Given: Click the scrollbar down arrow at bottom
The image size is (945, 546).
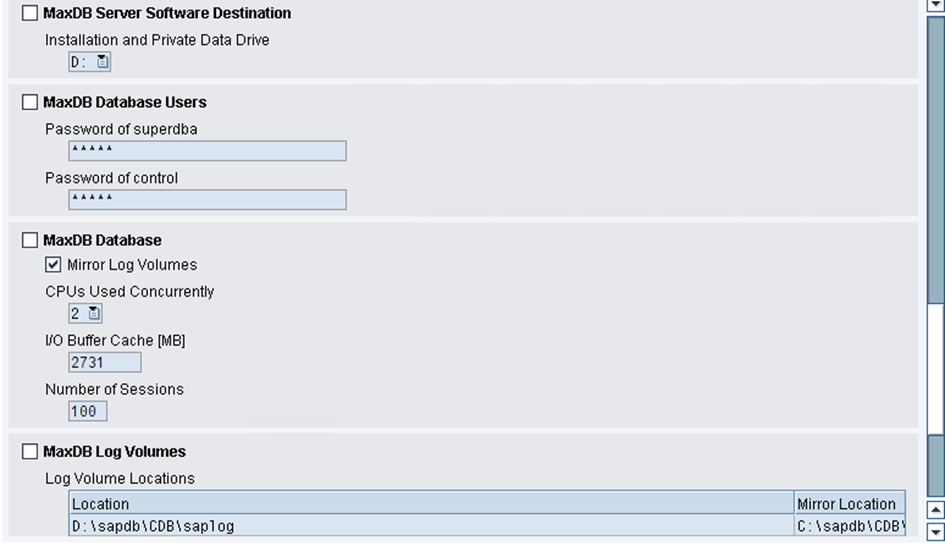Looking at the screenshot, I should click(x=935, y=532).
